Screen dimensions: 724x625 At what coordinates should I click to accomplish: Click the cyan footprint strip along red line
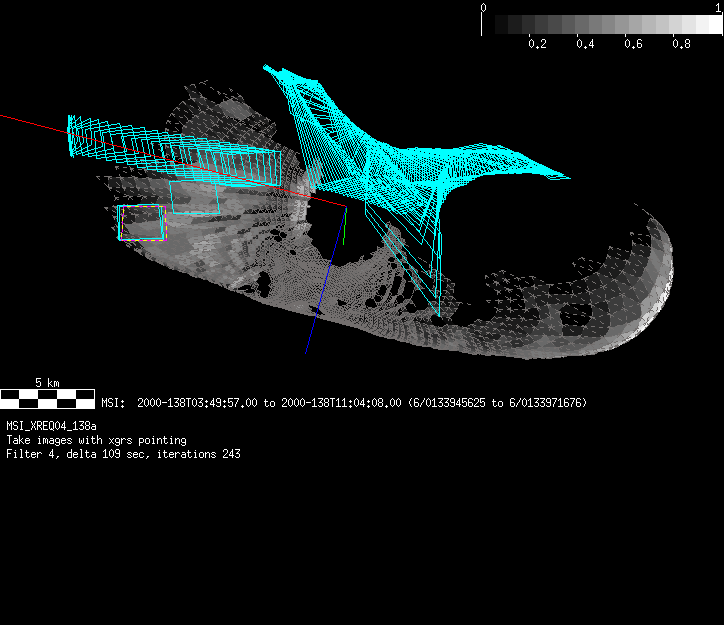click(170, 148)
